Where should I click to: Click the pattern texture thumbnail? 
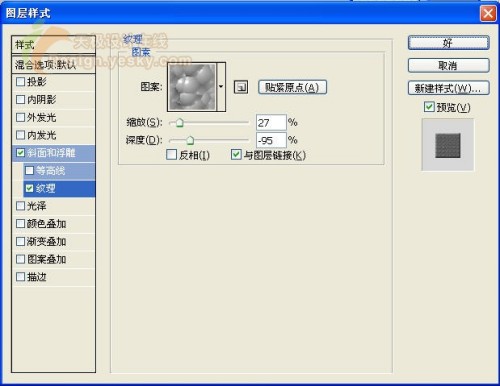point(193,87)
